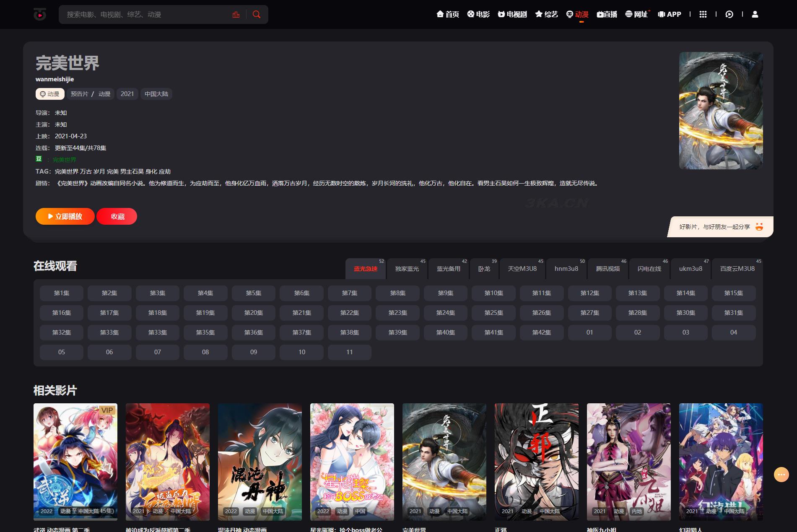Click the site logo icon
This screenshot has width=797, height=532.
40,15
